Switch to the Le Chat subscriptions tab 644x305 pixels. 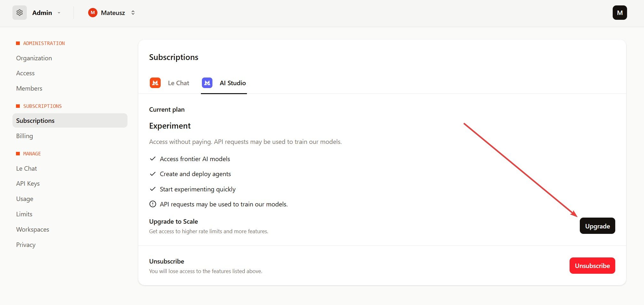pyautogui.click(x=178, y=83)
